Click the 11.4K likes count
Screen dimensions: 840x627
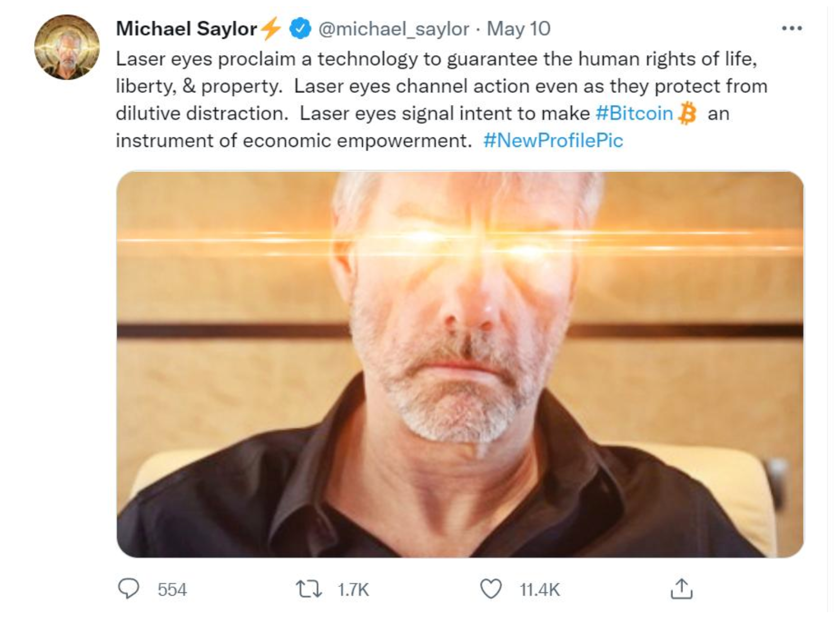click(x=540, y=590)
